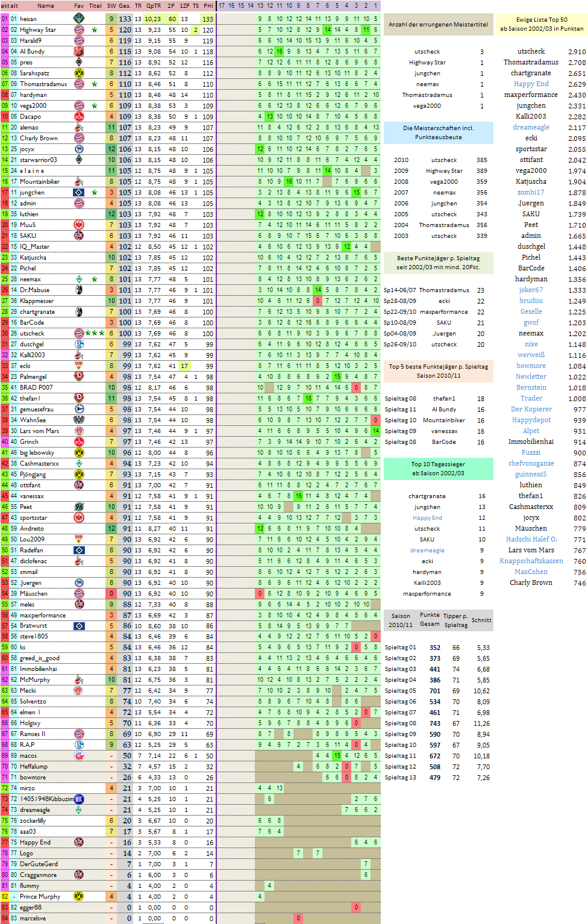Image resolution: width=588 pixels, height=924 pixels.
Task: Click the Der Kopierer link
Action: [x=531, y=409]
